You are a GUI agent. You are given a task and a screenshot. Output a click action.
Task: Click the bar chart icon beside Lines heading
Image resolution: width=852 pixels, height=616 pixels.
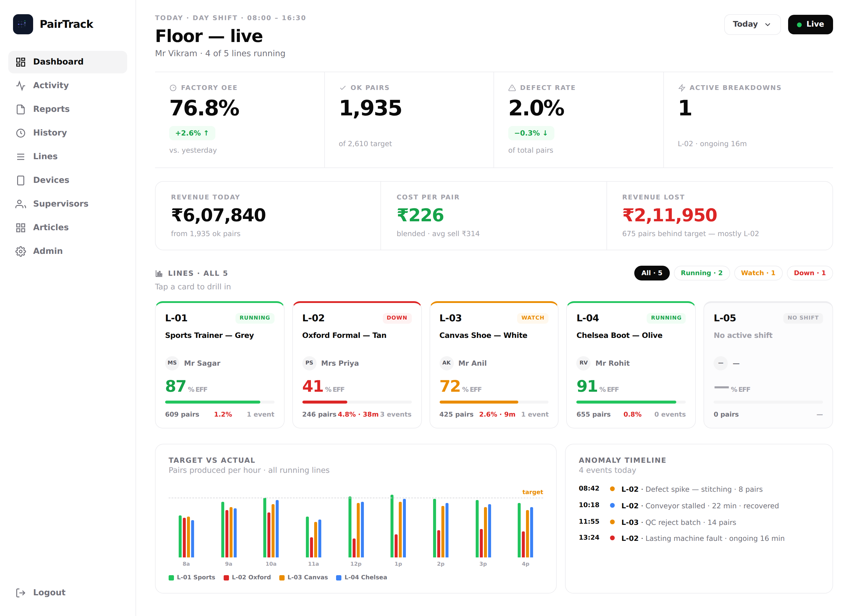pyautogui.click(x=159, y=273)
